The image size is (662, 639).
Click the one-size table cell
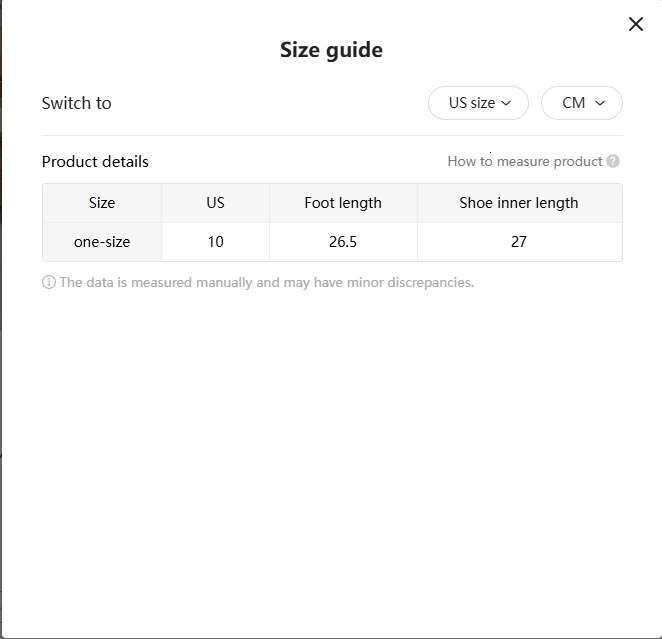coord(102,242)
